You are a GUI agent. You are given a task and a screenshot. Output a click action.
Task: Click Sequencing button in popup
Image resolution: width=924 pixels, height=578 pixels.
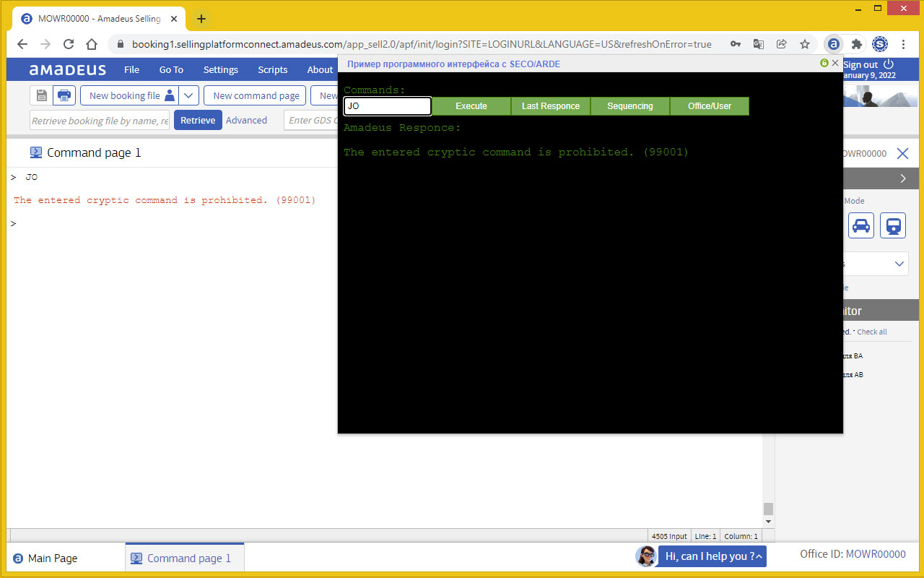(630, 106)
